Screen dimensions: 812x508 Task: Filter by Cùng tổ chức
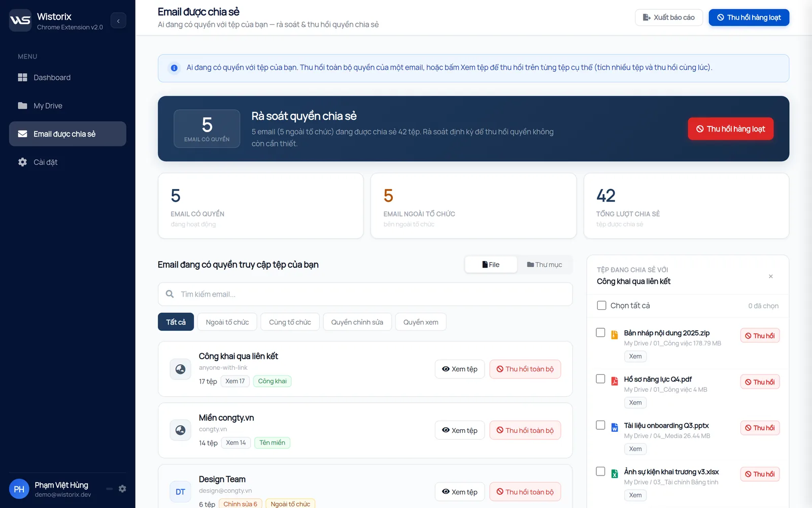tap(290, 322)
